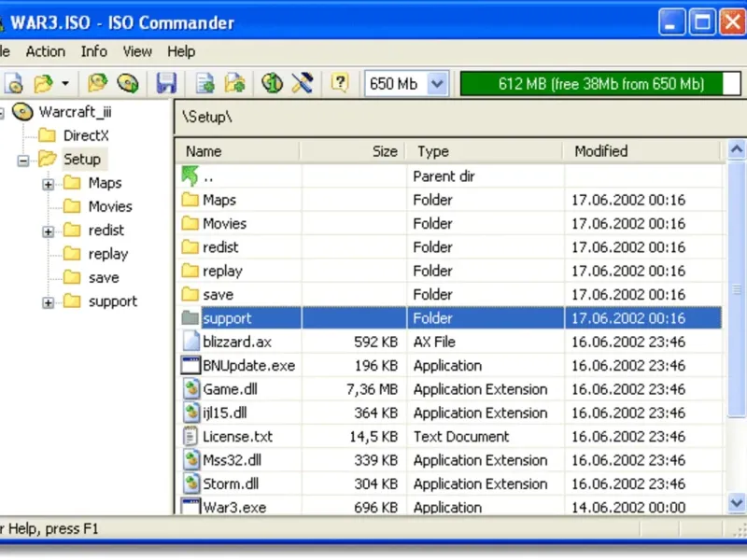Click the highlighted support folder icon
This screenshot has width=747, height=560.
[190, 317]
